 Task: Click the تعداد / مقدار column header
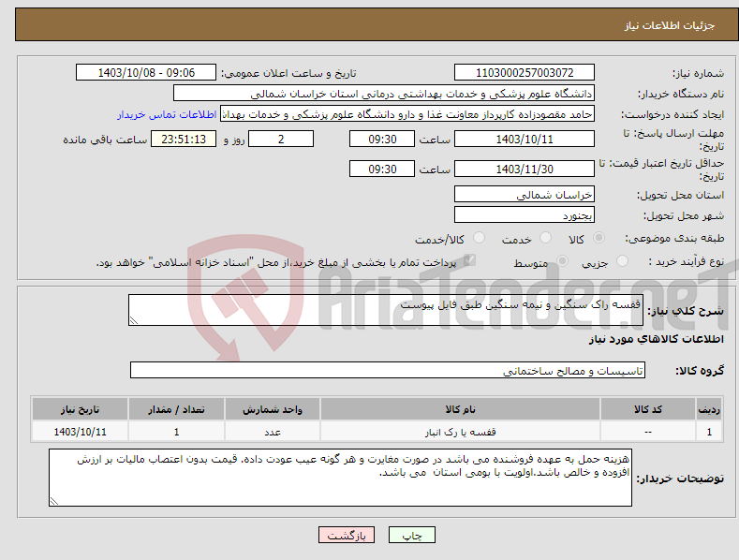tap(176, 409)
